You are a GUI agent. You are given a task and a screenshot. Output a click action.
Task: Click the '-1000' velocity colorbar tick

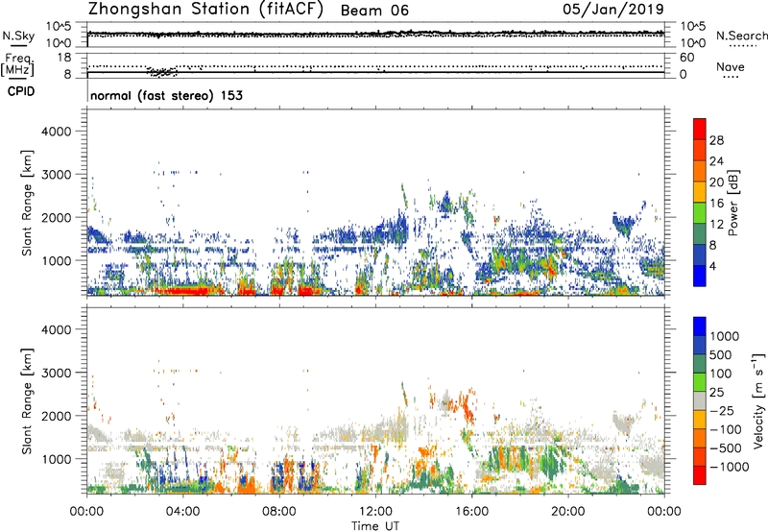pos(729,467)
